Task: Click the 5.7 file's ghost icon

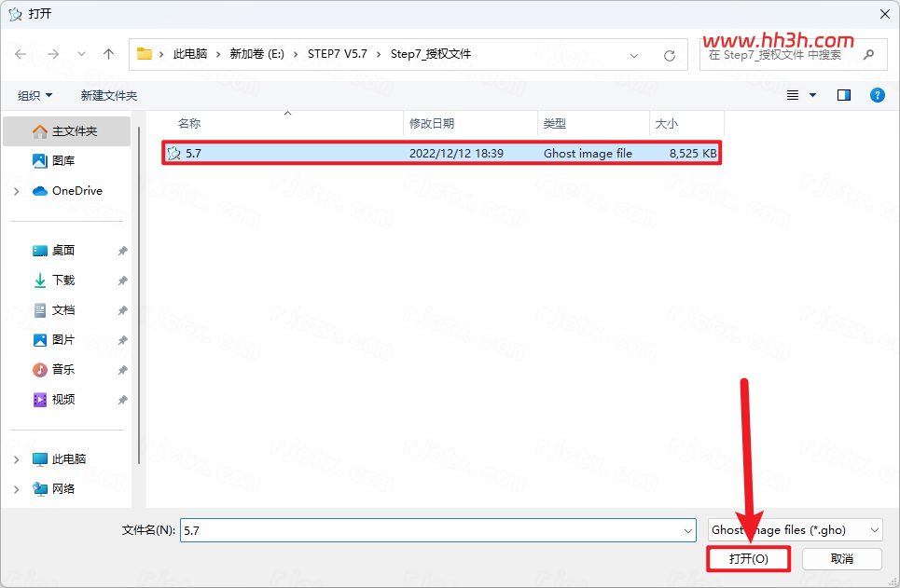Action: 173,153
